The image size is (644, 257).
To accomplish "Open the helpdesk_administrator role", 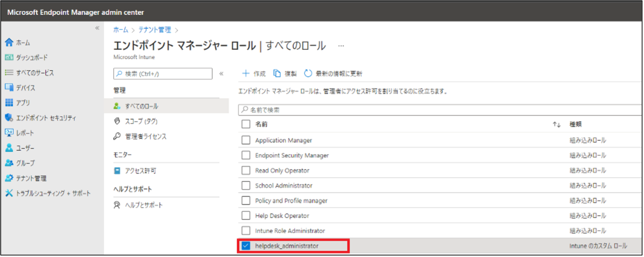I will click(287, 246).
